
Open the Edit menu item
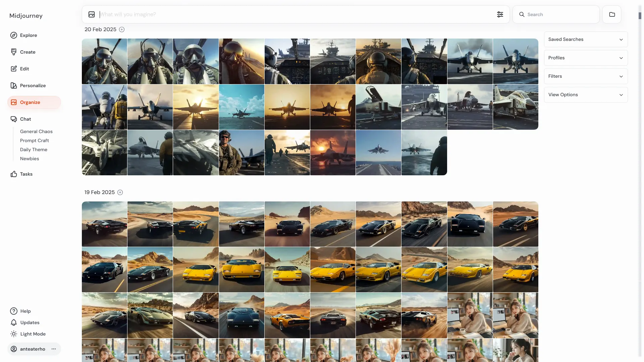24,69
